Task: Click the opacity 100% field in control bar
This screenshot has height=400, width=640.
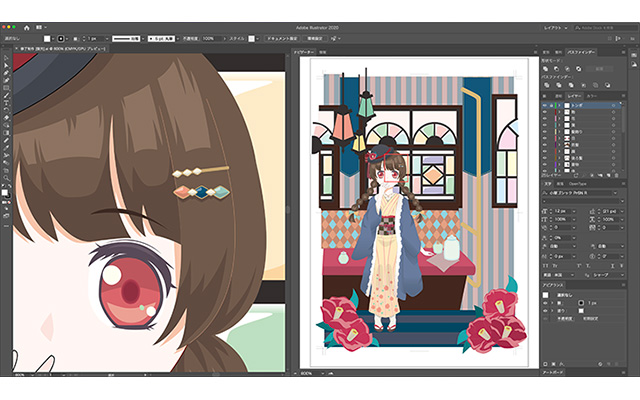Action: 212,38
